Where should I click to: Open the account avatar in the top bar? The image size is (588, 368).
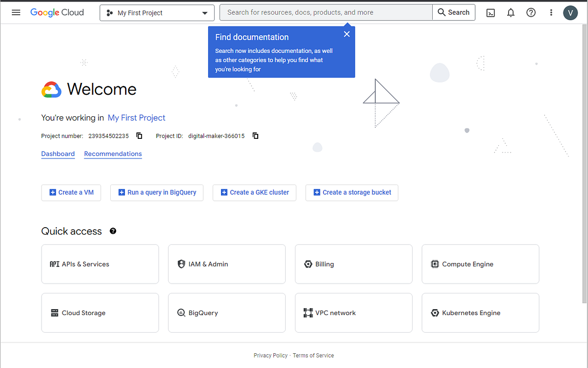(x=570, y=12)
